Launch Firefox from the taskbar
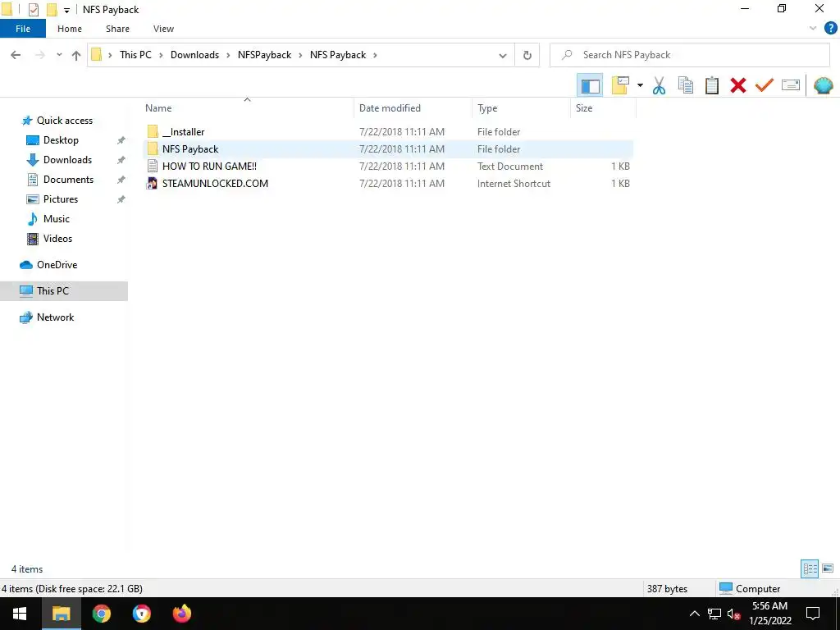840x630 pixels. [x=181, y=614]
